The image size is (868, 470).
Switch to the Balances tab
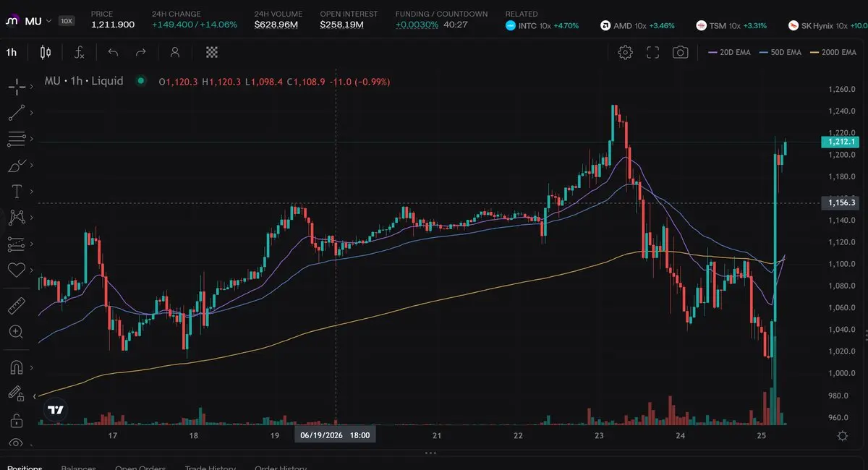80,466
